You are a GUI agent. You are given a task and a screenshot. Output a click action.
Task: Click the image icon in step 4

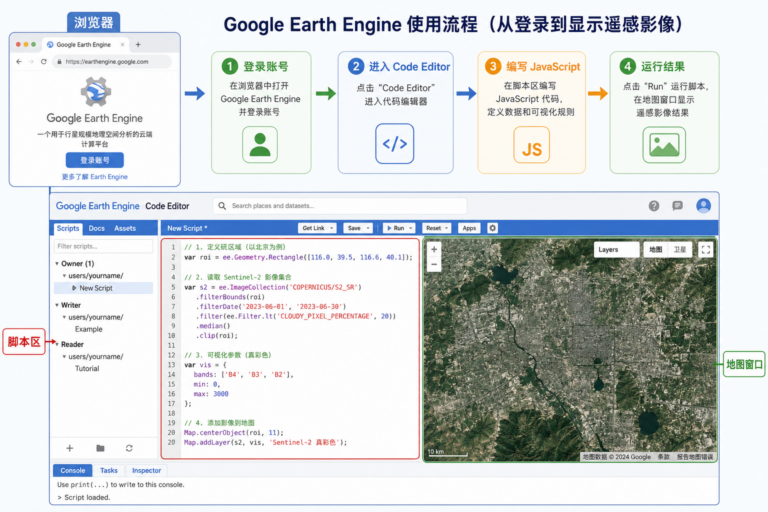tap(664, 145)
